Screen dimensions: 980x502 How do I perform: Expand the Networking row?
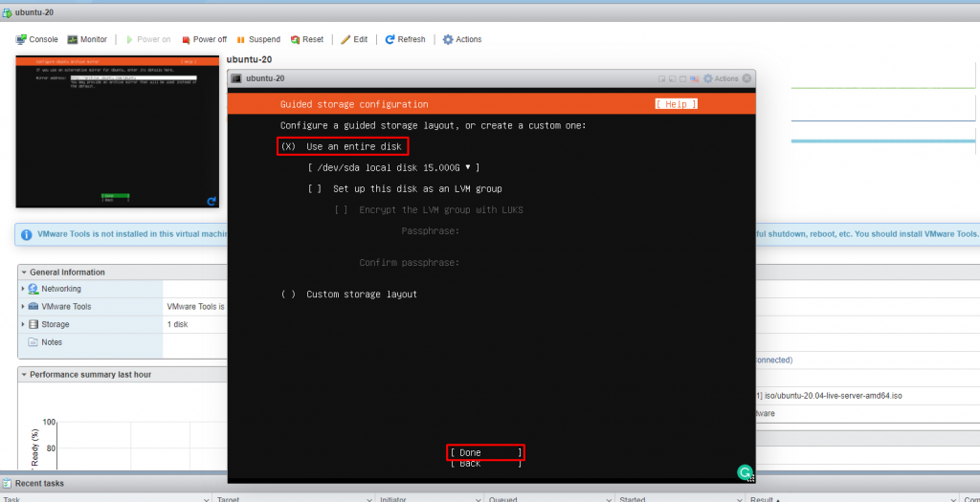23,289
